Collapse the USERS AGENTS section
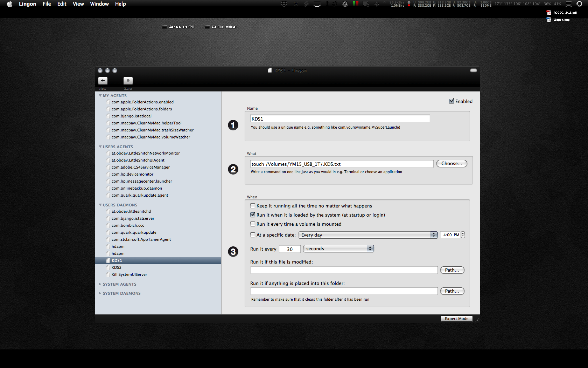 coord(100,147)
